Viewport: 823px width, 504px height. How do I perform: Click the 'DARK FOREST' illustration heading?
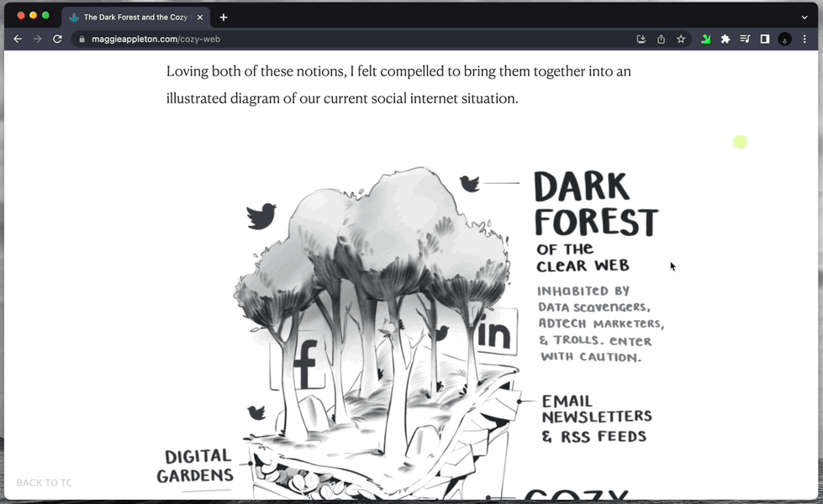pos(596,204)
